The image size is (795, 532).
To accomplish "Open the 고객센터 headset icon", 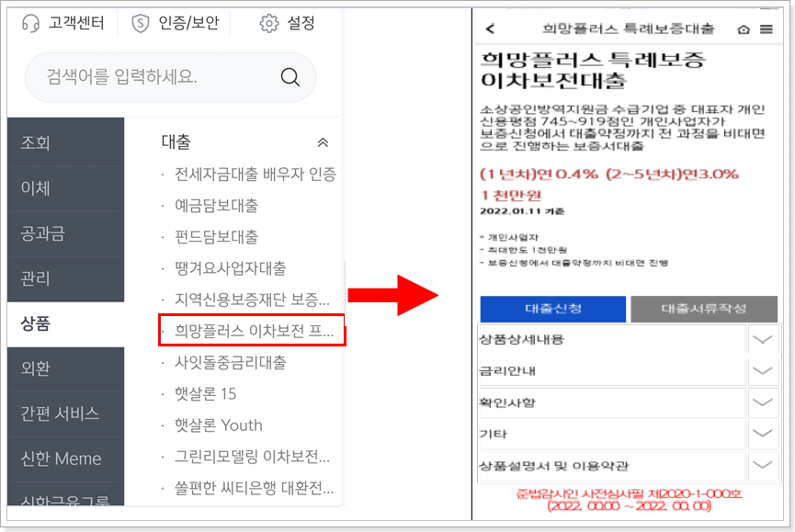I will pos(29,22).
